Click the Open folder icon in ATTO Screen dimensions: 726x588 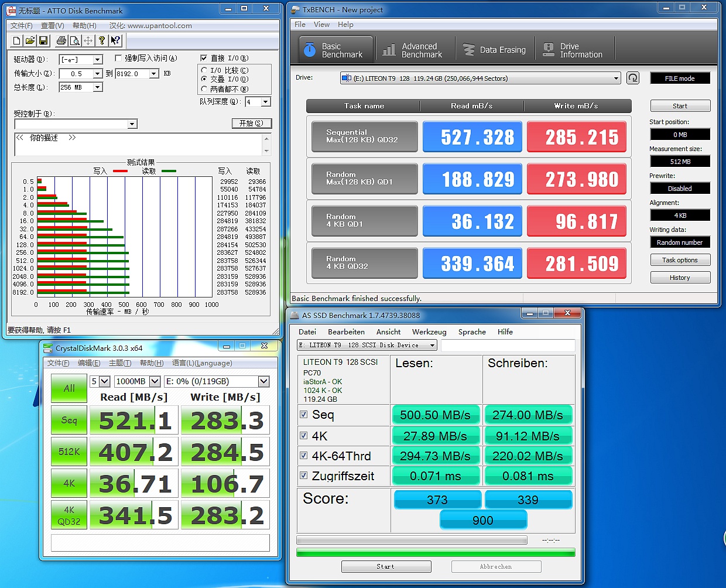click(x=30, y=40)
